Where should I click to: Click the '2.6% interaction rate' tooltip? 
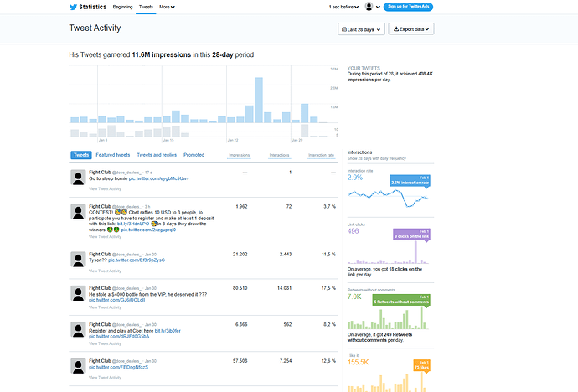pyautogui.click(x=410, y=180)
